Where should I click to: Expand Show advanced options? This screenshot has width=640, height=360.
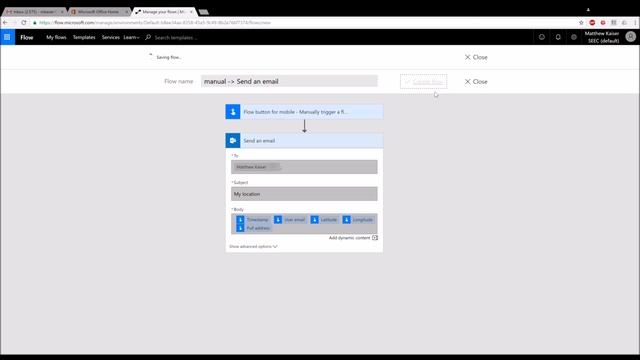(253, 247)
